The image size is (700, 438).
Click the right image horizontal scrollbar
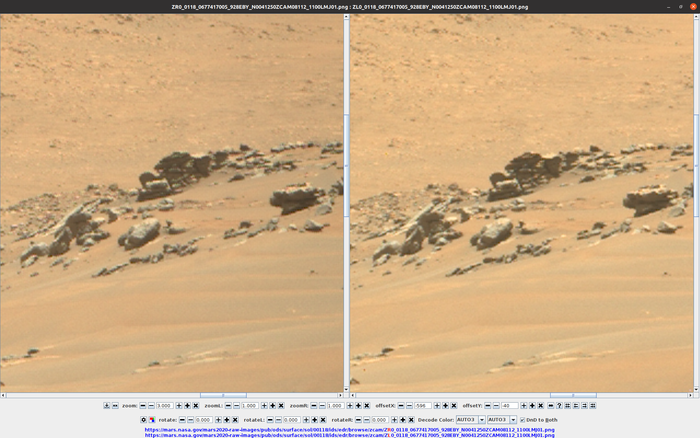[520, 395]
